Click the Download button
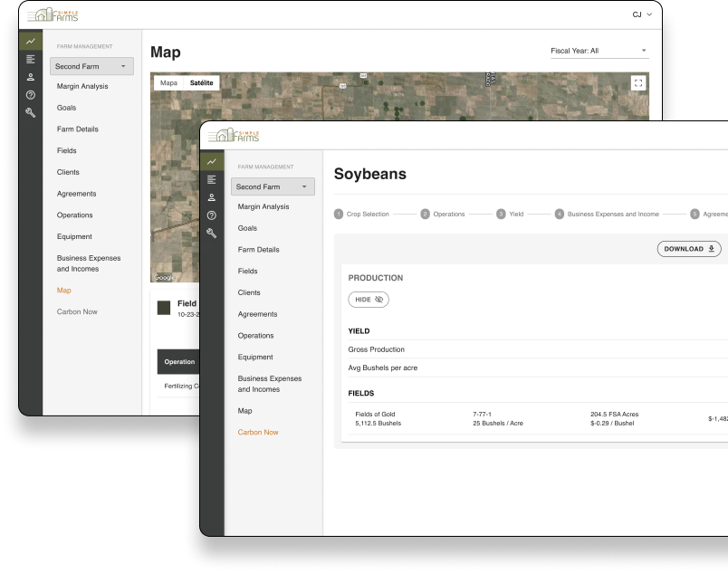728x573 pixels. point(689,249)
